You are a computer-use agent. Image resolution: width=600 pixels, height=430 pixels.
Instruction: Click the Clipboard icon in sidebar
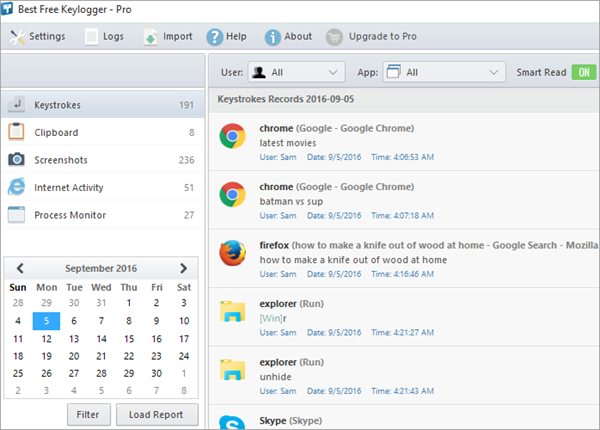[x=16, y=131]
